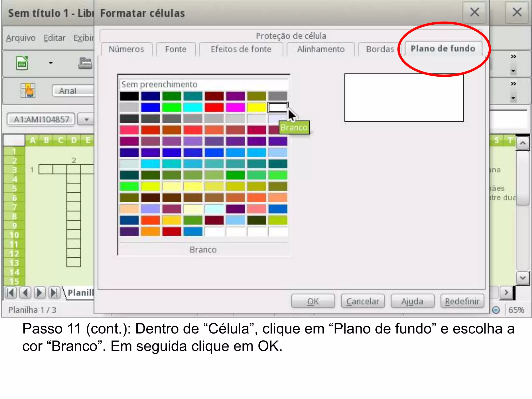Switch to the Alinhamento tab

[321, 49]
